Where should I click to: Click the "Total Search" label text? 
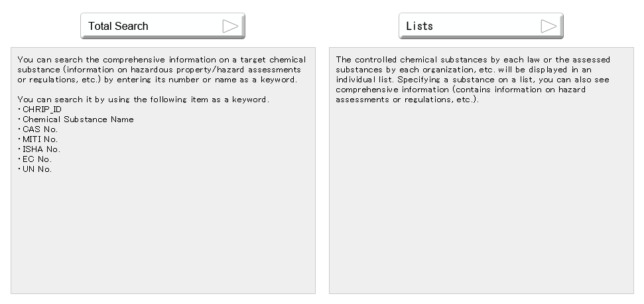pyautogui.click(x=118, y=26)
